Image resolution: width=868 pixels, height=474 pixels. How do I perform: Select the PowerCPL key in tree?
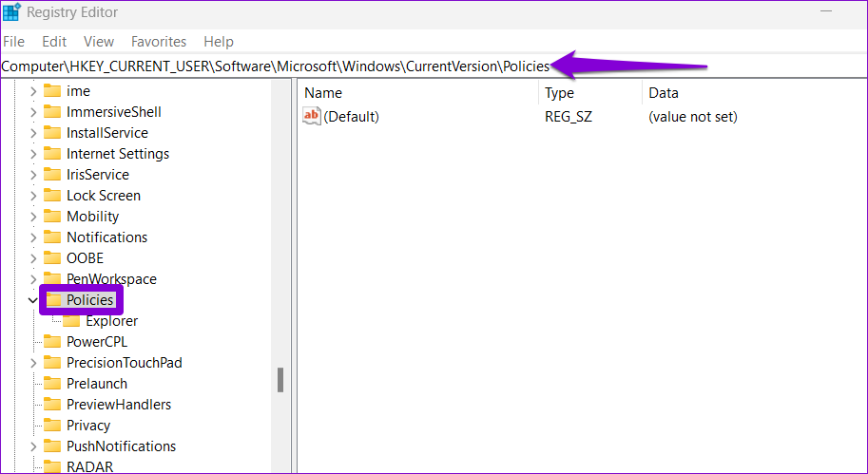[x=96, y=342]
